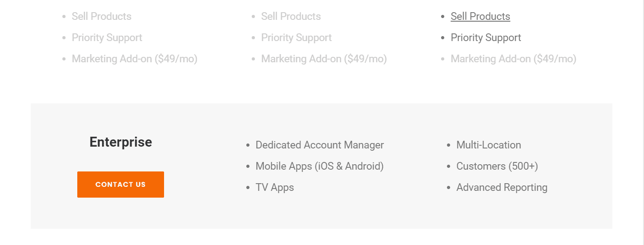Click Marketing Add-on ($49/mo) in first column
The width and height of the screenshot is (644, 245).
[135, 59]
